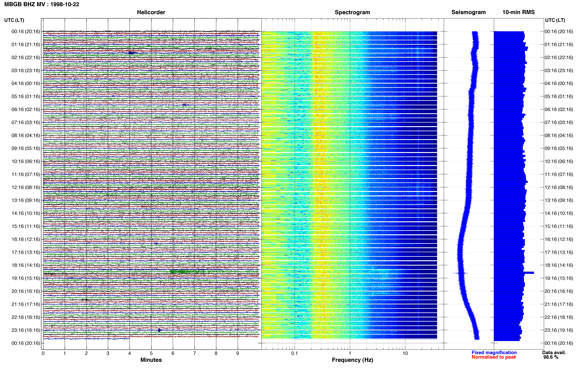The image size is (588, 368).
Task: Click the blue Fixed magnification legend text
Action: tap(494, 352)
